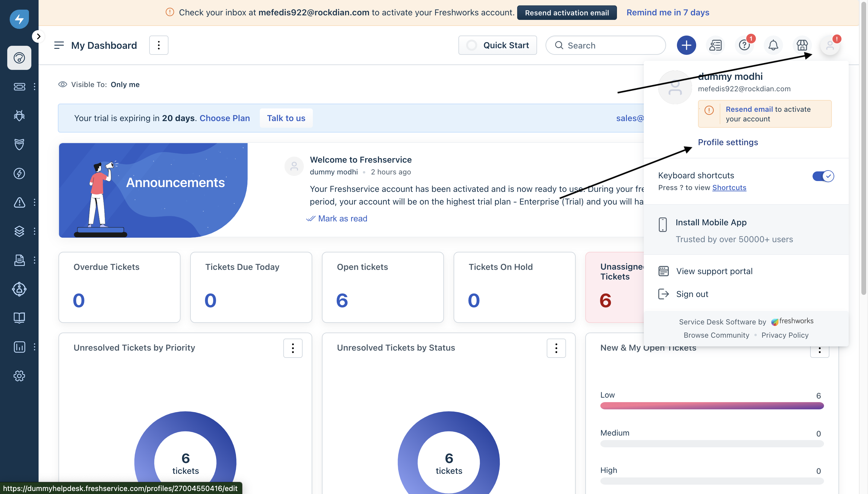868x494 pixels.
Task: Select View support portal menu item
Action: point(714,271)
